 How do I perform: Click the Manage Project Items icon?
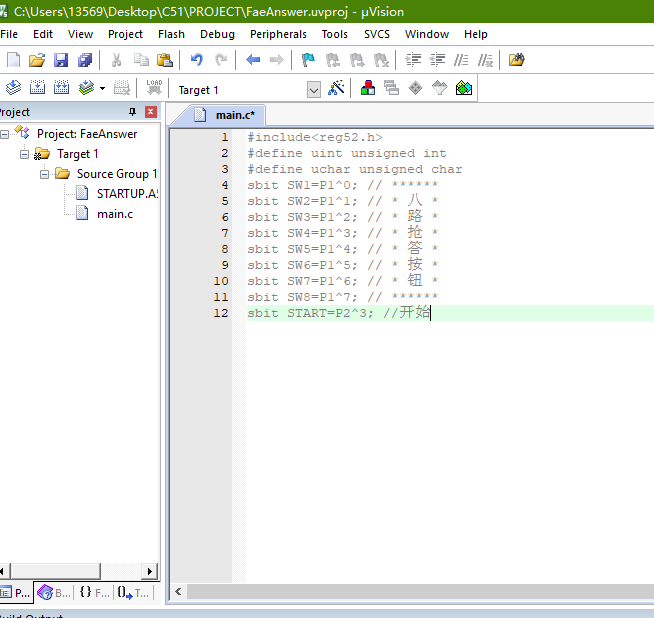[368, 88]
